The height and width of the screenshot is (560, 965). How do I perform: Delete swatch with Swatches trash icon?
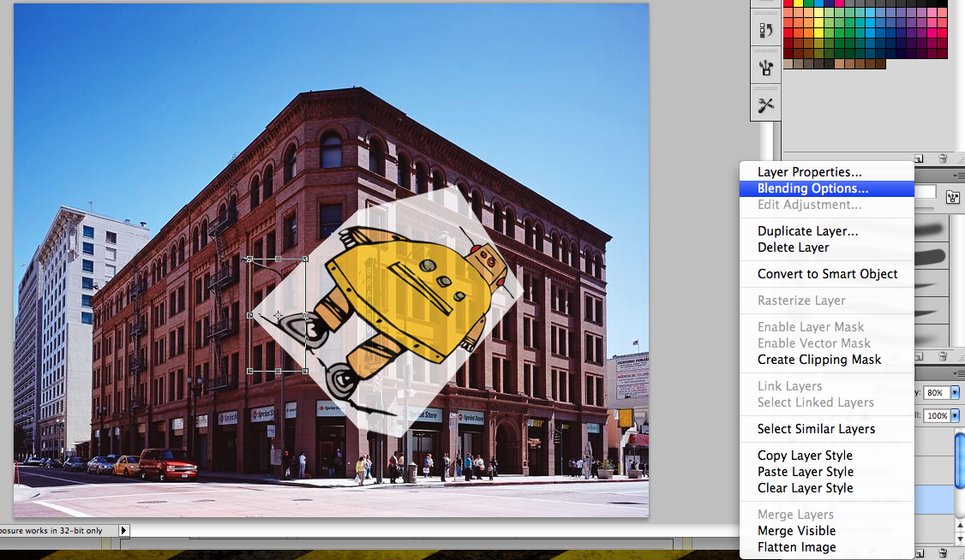click(942, 158)
